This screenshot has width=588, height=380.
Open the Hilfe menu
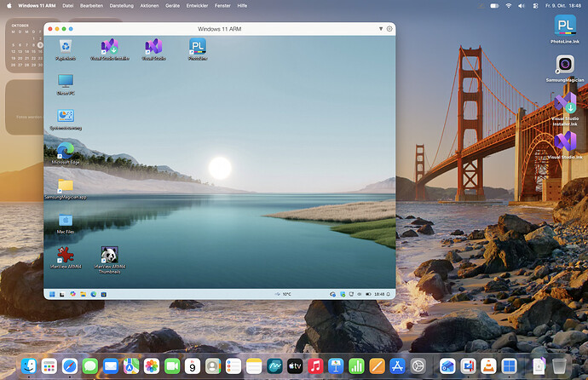[242, 6]
